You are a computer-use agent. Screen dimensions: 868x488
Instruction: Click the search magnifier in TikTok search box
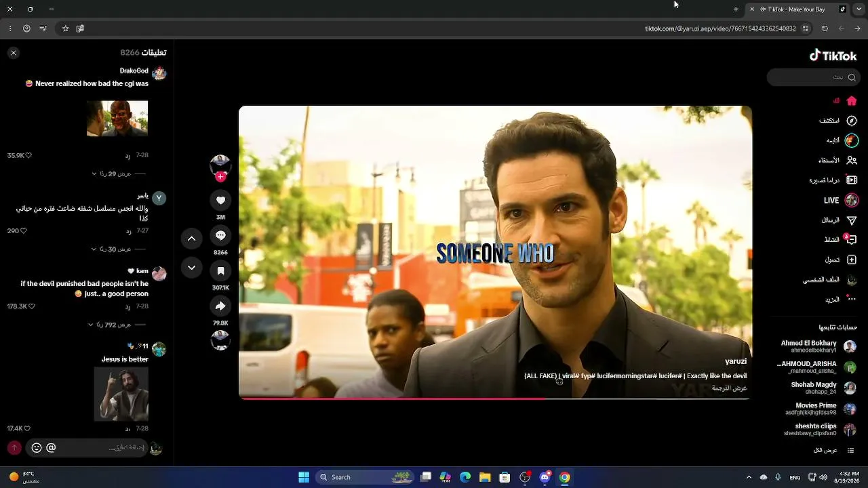(x=852, y=77)
